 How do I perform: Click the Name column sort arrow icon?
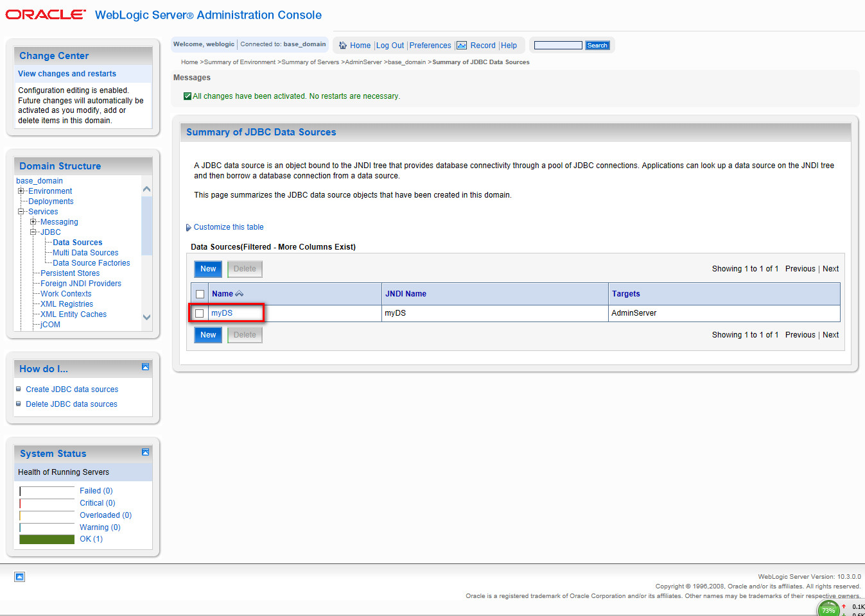point(240,294)
